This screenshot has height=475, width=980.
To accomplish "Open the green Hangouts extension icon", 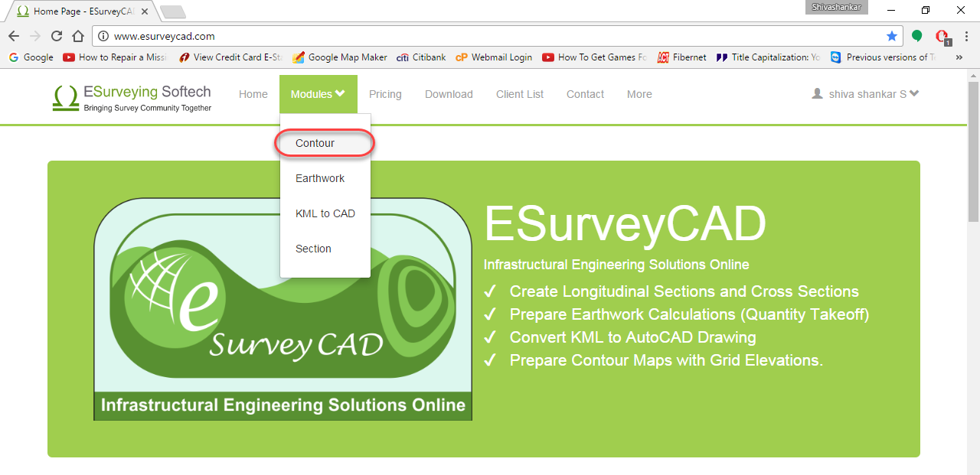I will pos(916,36).
